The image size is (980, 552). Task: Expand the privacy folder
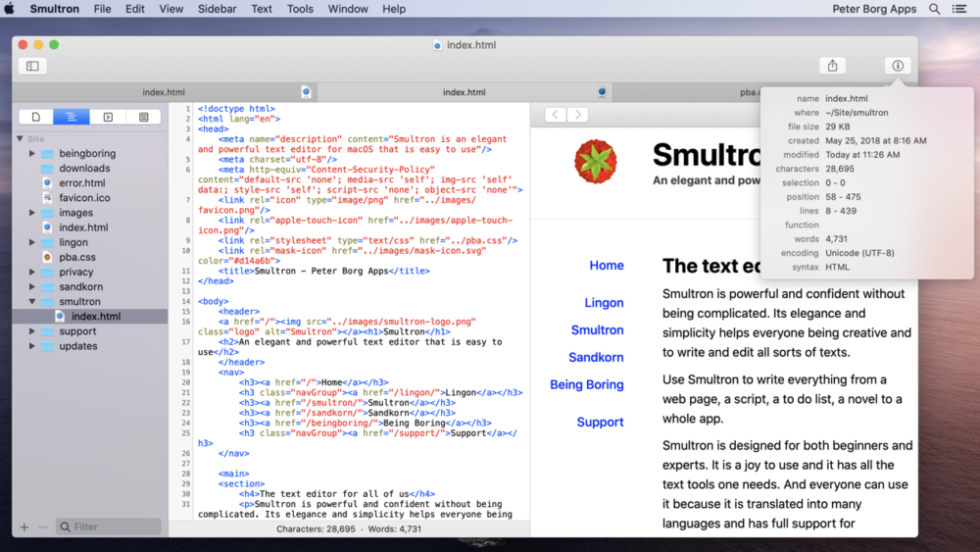click(x=32, y=272)
